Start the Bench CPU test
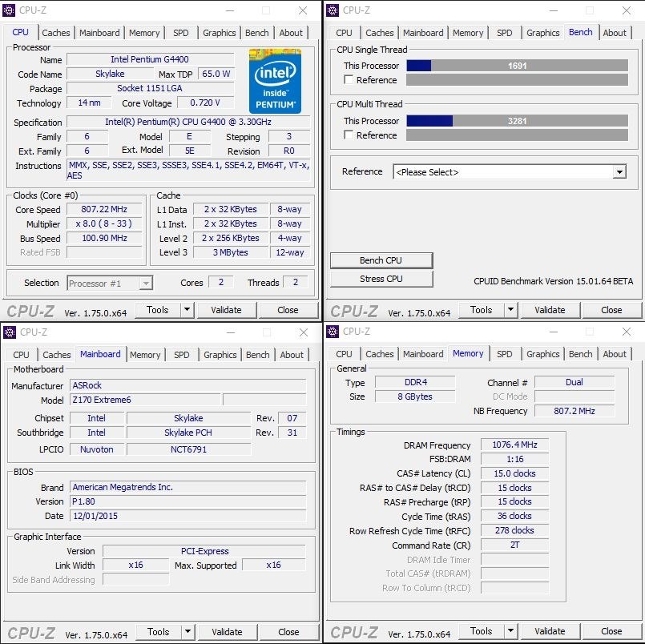Image resolution: width=645 pixels, height=644 pixels. (x=381, y=260)
